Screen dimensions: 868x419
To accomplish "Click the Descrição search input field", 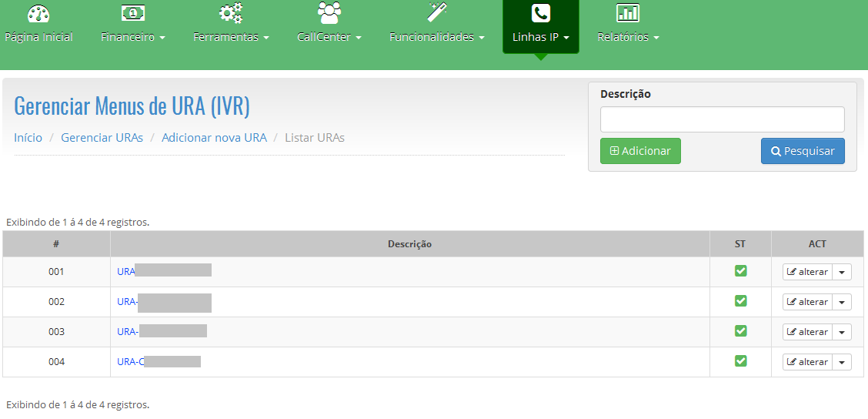I will pos(722,119).
